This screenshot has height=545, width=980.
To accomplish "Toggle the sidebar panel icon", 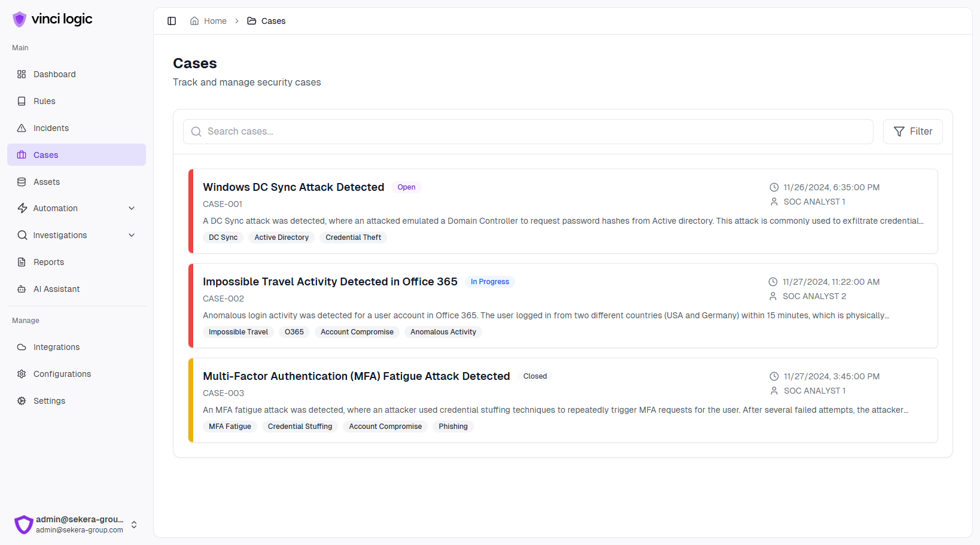I will 172,21.
